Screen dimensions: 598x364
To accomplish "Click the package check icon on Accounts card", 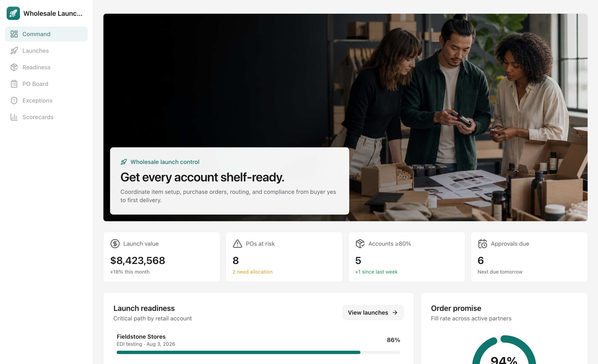I will pos(360,244).
